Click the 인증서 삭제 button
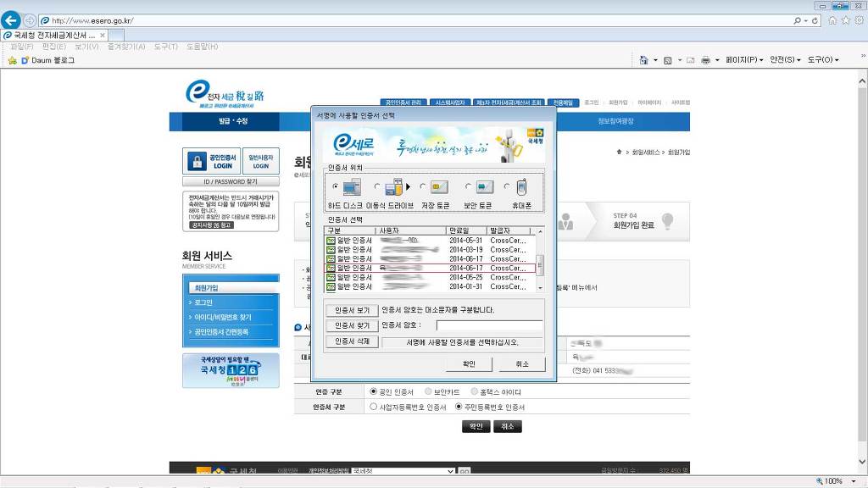Image resolution: width=868 pixels, height=488 pixels. (x=352, y=341)
